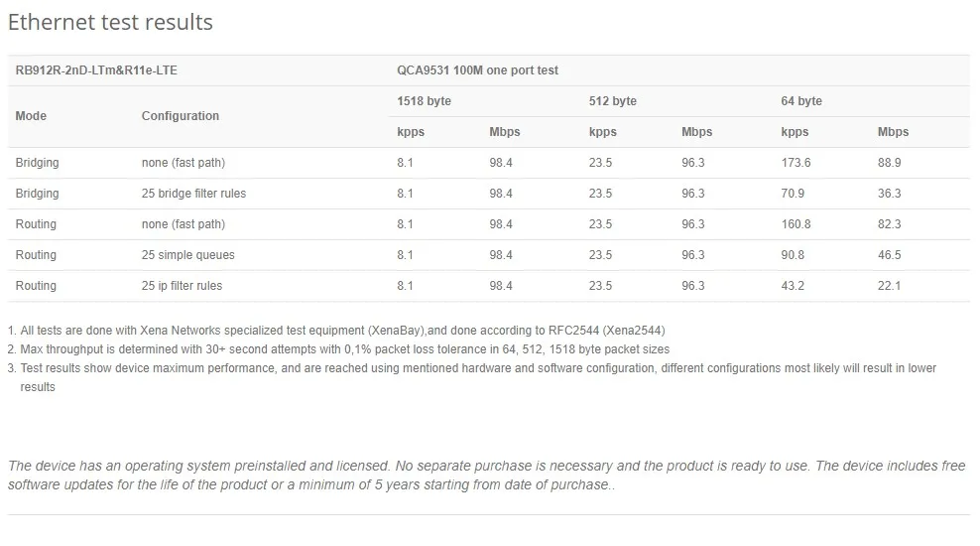Click the 160.8 kpps routing value
980x546 pixels.
click(796, 224)
